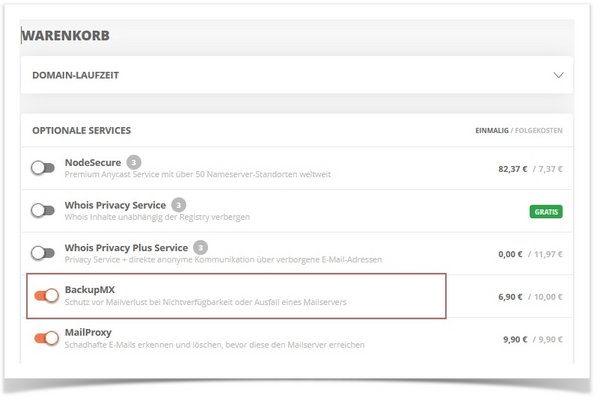The height and width of the screenshot is (400, 600).
Task: Click the 6,90 € BackupMX price
Action: coord(510,297)
